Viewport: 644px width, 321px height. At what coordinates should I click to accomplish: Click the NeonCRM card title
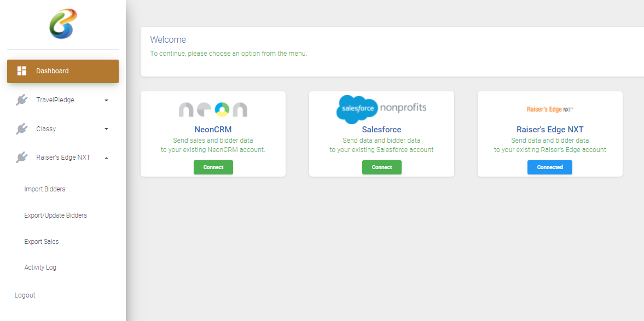[x=213, y=129]
